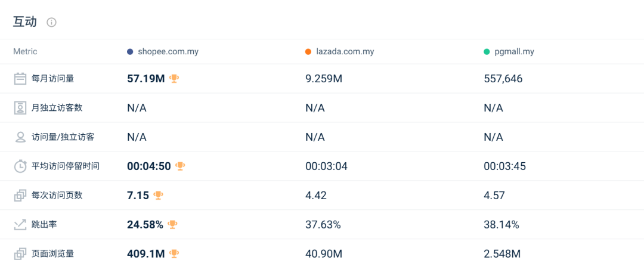This screenshot has width=644, height=266.
Task: Click the info icon beside 互动 heading
Action: [52, 23]
